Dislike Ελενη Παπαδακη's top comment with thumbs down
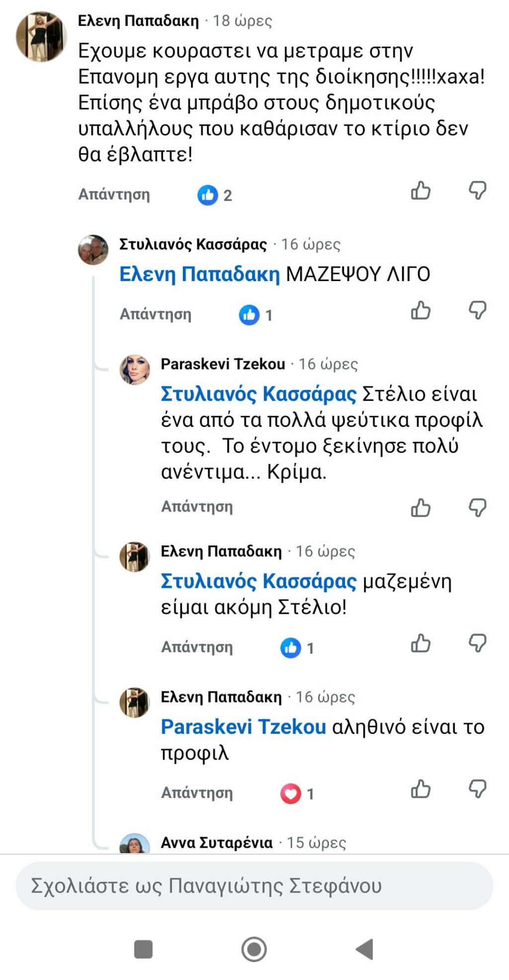 [x=477, y=191]
